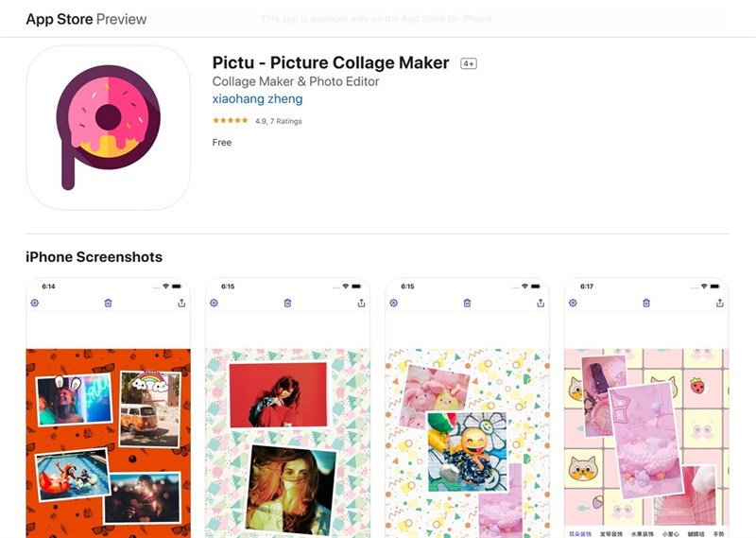
Task: Click gear icon in fourth screenshot
Action: point(574,304)
